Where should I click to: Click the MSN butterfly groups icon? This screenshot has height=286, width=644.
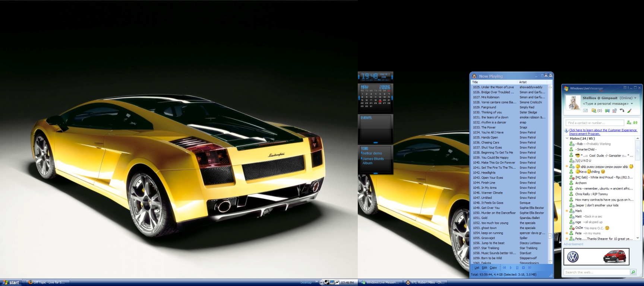point(607,111)
